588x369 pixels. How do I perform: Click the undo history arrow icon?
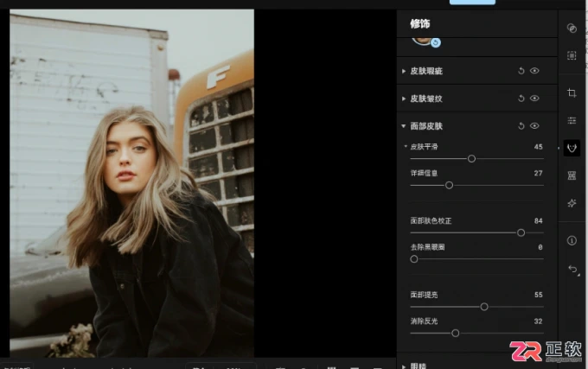click(x=572, y=269)
